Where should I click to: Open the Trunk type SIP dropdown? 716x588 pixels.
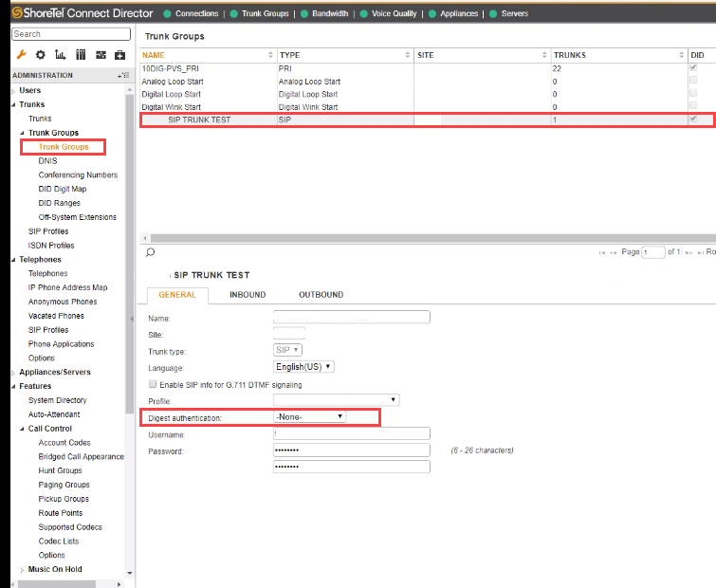(x=287, y=350)
